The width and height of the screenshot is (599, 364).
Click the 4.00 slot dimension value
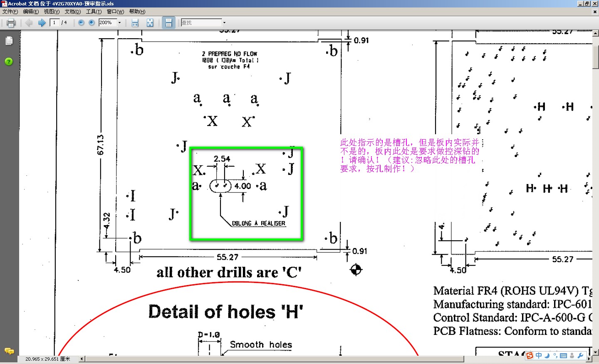(x=243, y=186)
